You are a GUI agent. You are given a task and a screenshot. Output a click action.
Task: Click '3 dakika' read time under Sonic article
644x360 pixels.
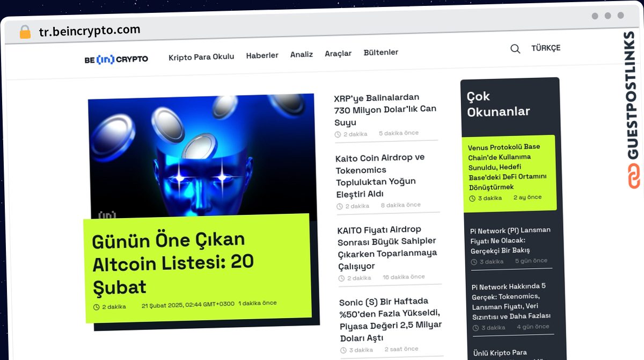pos(361,350)
